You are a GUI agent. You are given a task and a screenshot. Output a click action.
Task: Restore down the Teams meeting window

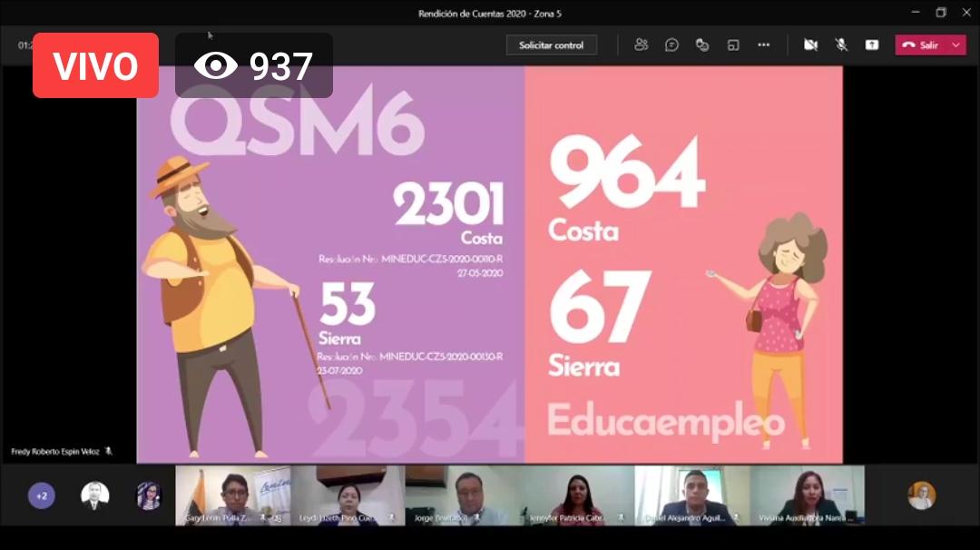[941, 13]
